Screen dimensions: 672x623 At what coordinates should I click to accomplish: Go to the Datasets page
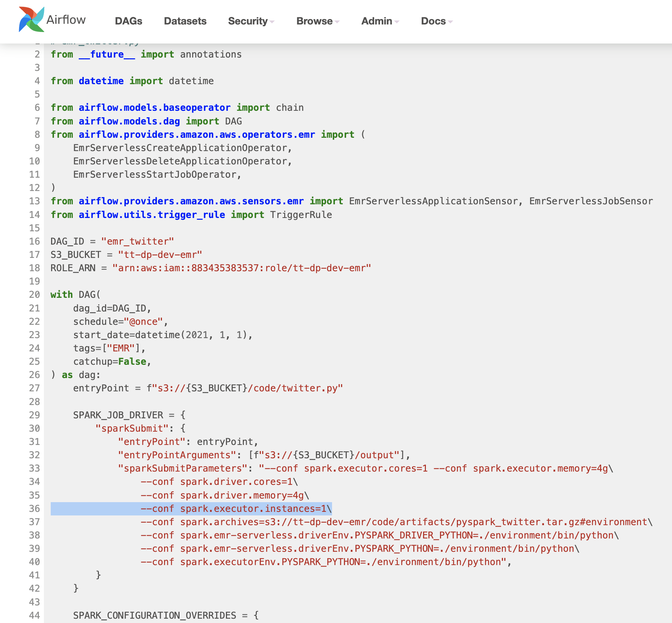[x=185, y=21]
